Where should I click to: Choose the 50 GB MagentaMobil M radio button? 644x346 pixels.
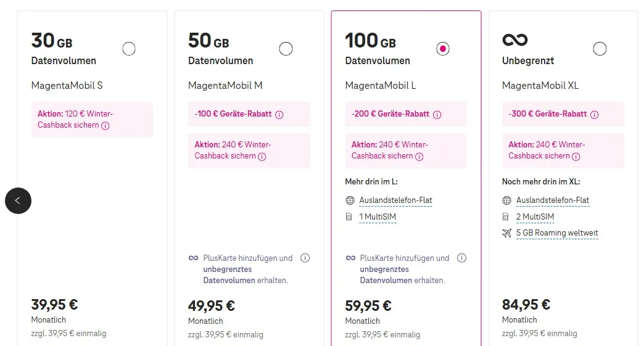pyautogui.click(x=286, y=49)
